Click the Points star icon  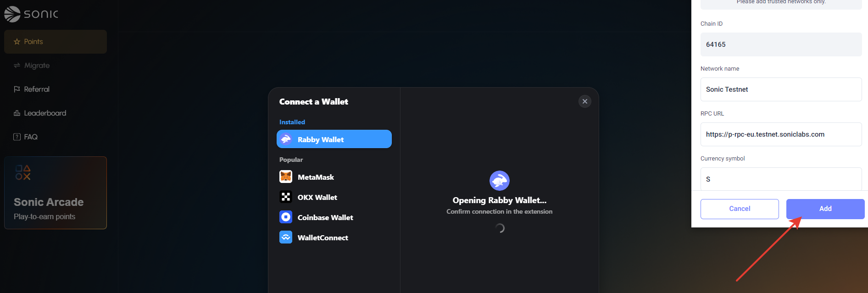17,42
